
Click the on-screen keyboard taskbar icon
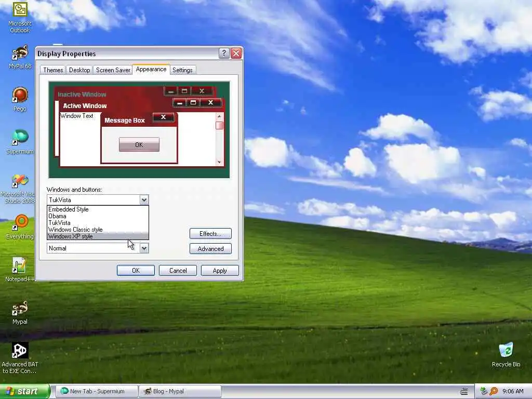(x=464, y=392)
